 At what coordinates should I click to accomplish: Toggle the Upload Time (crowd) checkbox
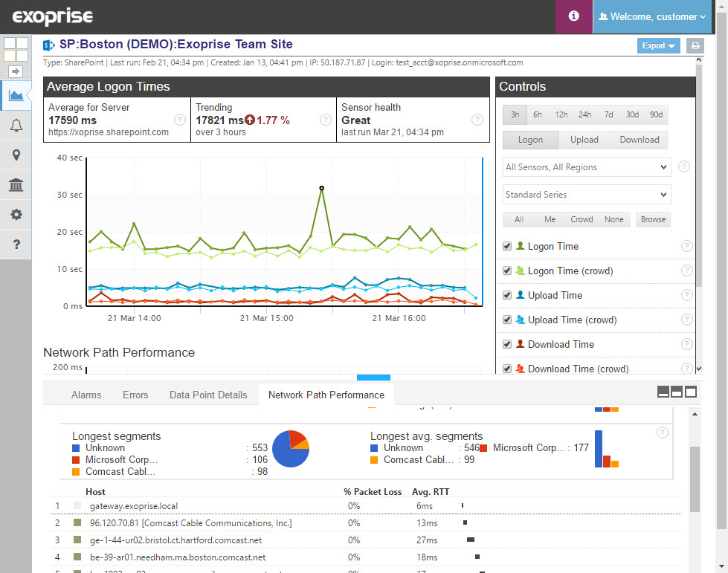pos(507,320)
